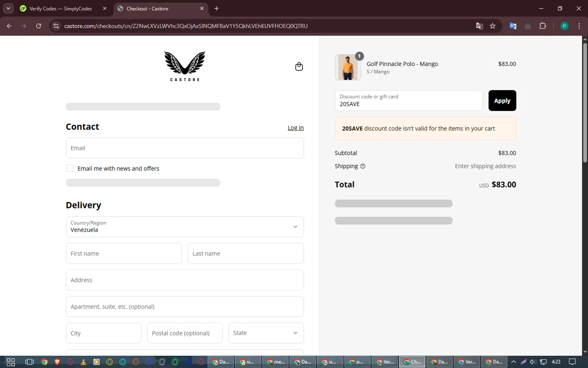Click the 'Golf Pinnacle Polo - Mango' product name
The height and width of the screenshot is (368, 588).
(402, 64)
